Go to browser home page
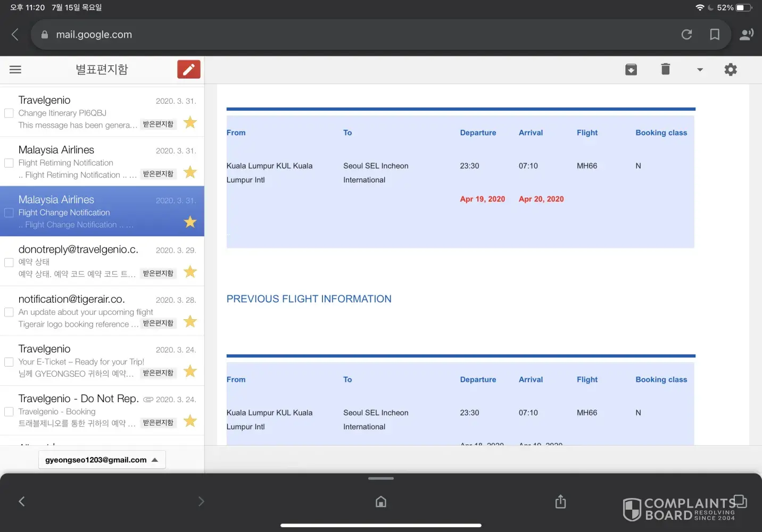 pyautogui.click(x=381, y=502)
